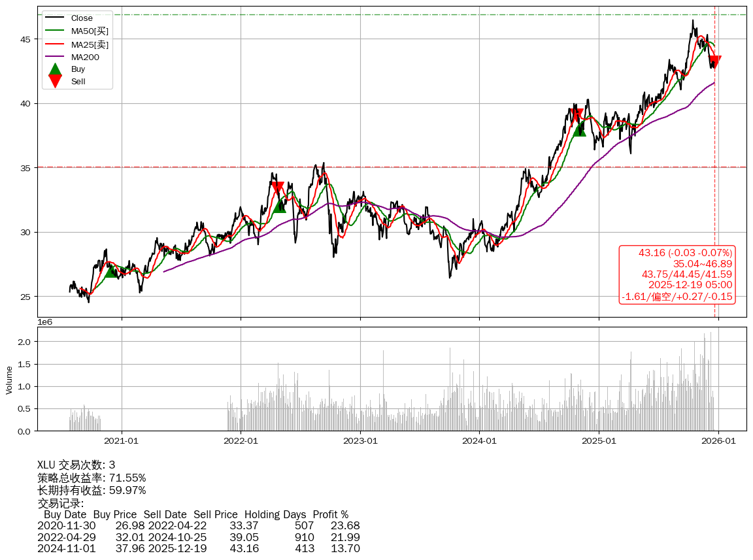The image size is (753, 560).
Task: Click the sell marker from October 2024
Action: click(577, 115)
